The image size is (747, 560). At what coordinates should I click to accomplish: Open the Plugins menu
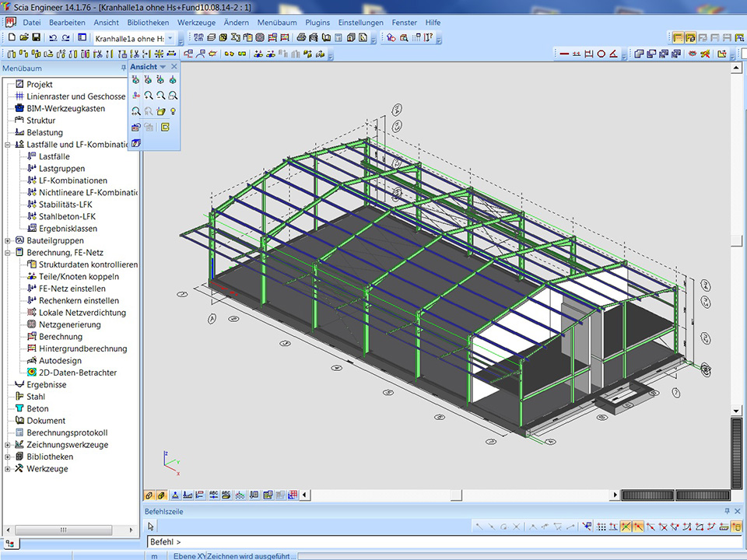tap(317, 23)
